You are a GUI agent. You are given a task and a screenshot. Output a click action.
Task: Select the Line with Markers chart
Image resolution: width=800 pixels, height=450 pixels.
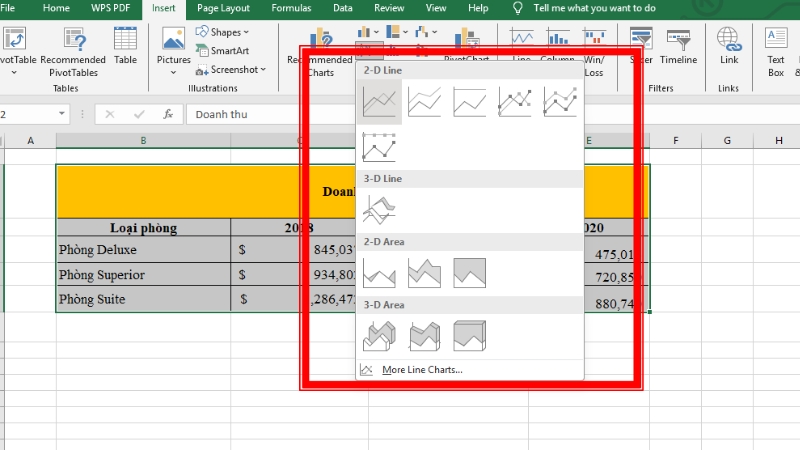(515, 102)
